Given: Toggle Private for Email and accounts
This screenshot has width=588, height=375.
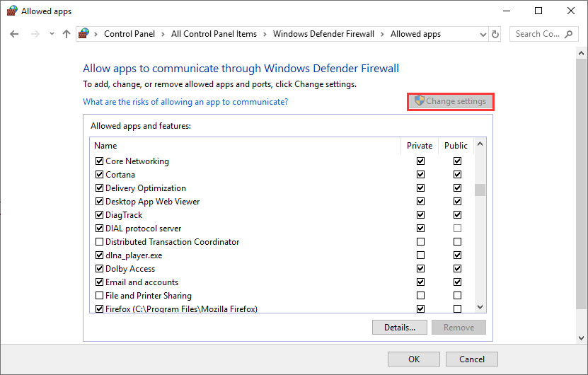Looking at the screenshot, I should pos(421,282).
